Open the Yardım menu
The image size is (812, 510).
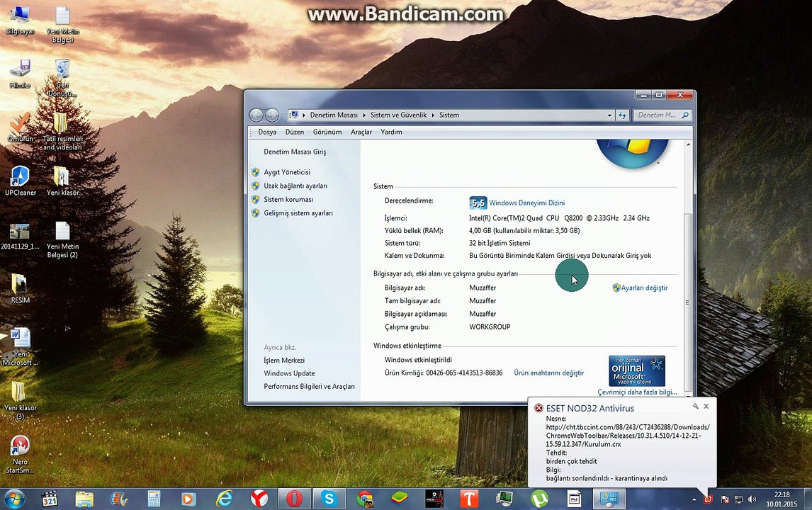tap(392, 132)
